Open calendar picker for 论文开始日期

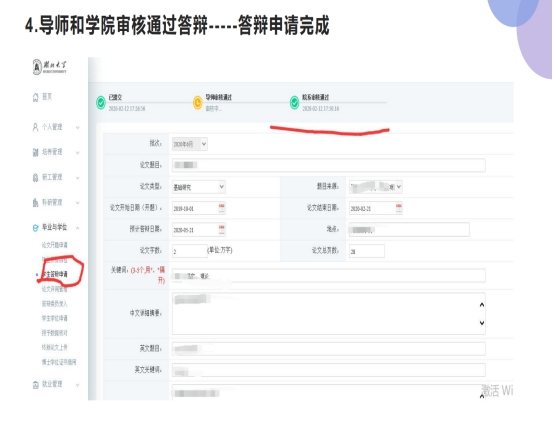point(221,208)
